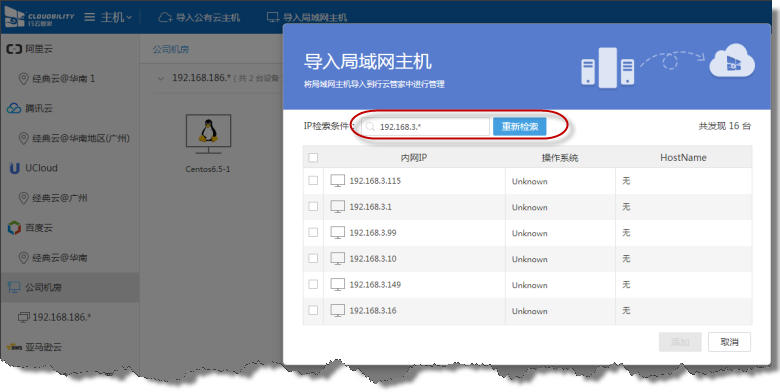Viewport: 780px width, 392px height.
Task: Click the 取消 button
Action: pos(729,342)
